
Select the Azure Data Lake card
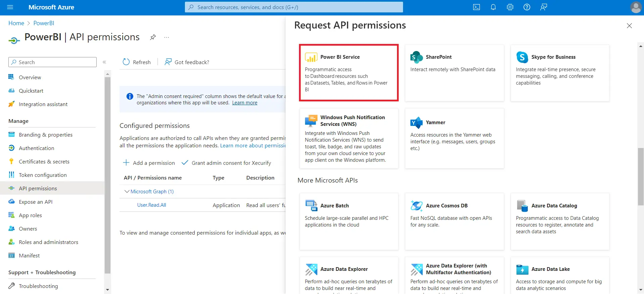click(560, 275)
